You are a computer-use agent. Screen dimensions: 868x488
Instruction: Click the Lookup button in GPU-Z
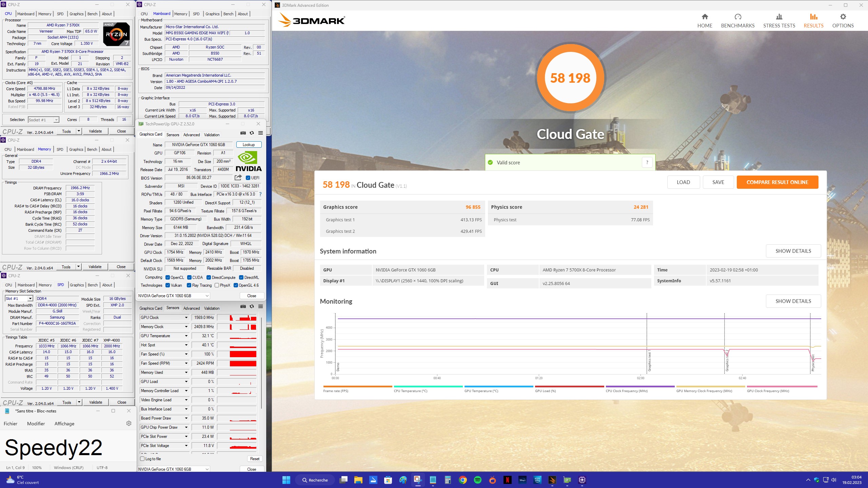click(x=249, y=144)
